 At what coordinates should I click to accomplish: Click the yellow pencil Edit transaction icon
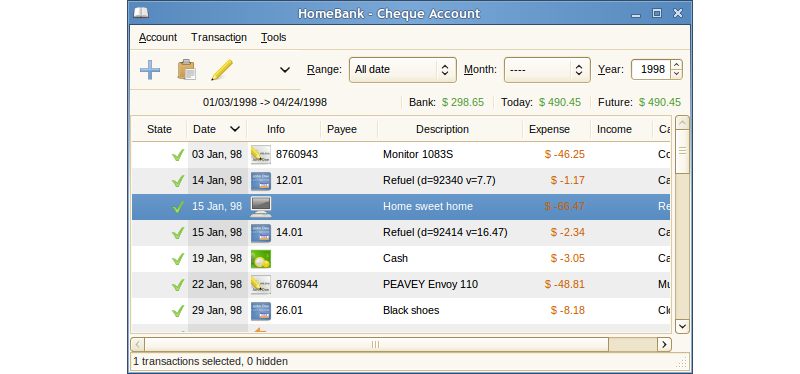(x=222, y=70)
